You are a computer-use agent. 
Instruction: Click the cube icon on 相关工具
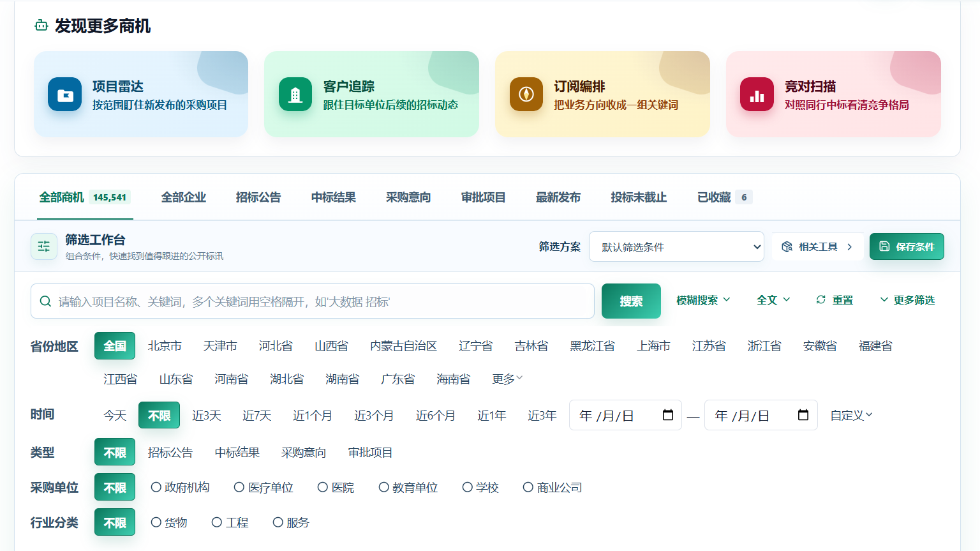(787, 246)
